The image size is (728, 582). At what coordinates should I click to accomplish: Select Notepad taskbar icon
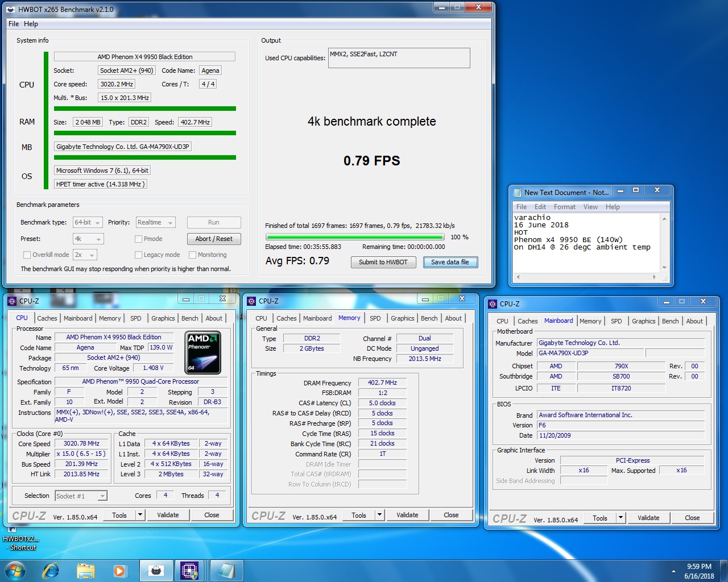[x=226, y=571]
